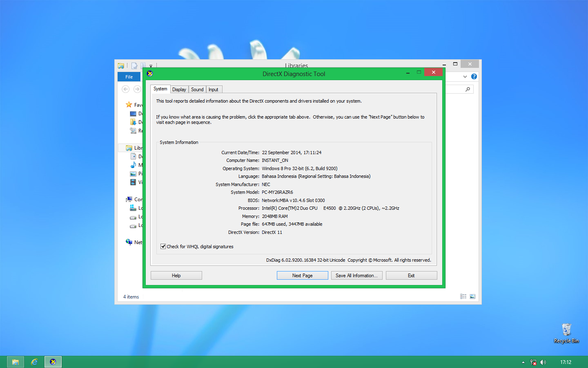This screenshot has width=588, height=368.
Task: Open the Desktop icon under Favorites
Action: coord(133,114)
